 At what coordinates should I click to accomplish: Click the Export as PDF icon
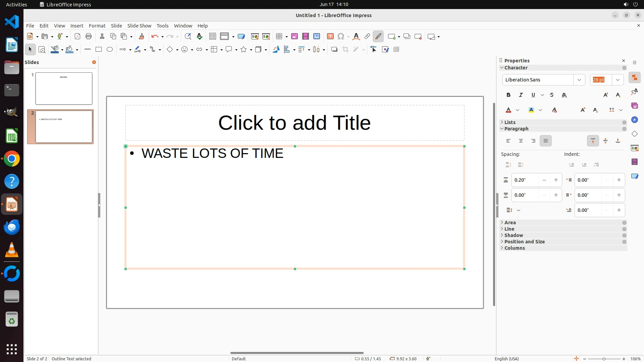tap(77, 37)
